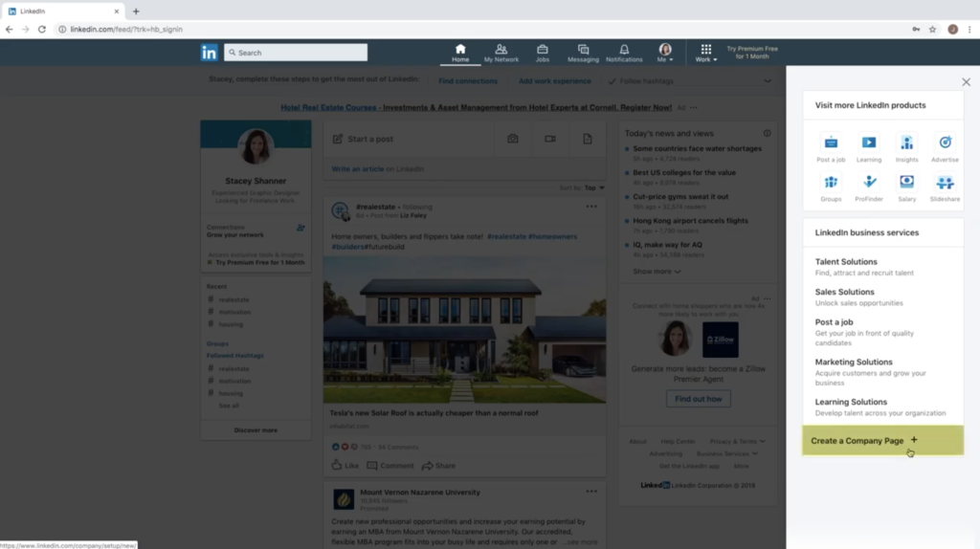980x549 pixels.
Task: Comment on the Tesla Solar Roof post
Action: [390, 465]
